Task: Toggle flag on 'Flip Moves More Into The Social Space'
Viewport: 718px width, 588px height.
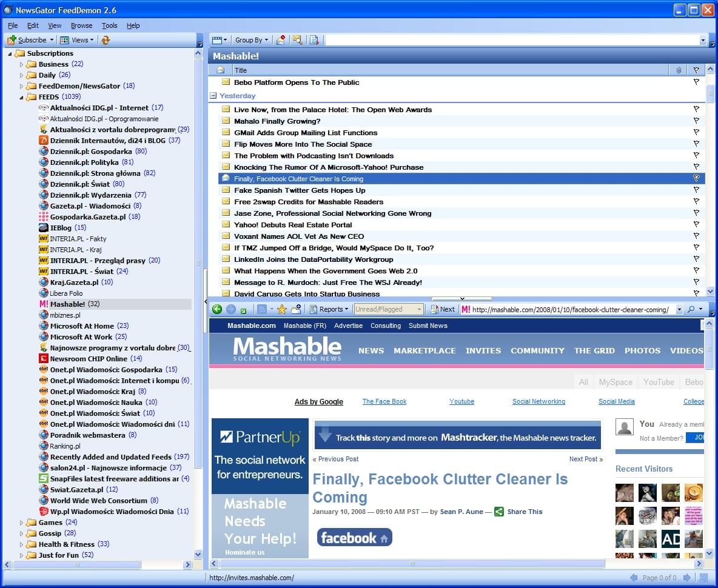Action: pos(696,144)
